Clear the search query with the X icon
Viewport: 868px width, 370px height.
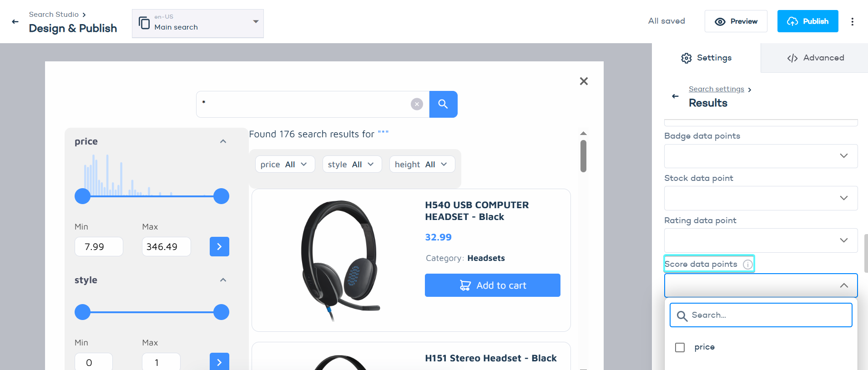click(417, 104)
